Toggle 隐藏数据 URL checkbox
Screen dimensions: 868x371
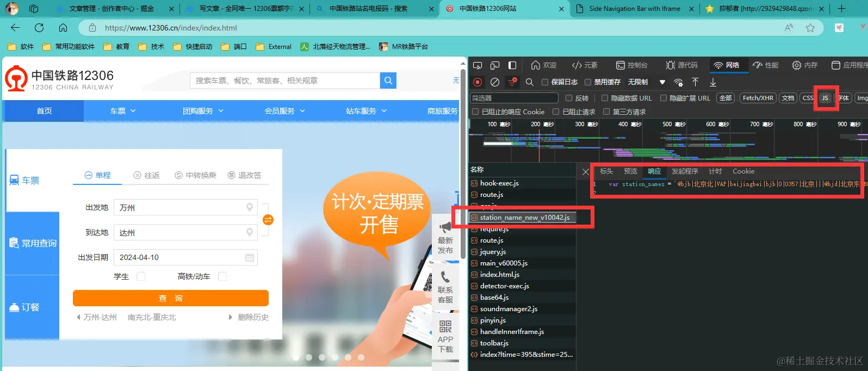[604, 98]
